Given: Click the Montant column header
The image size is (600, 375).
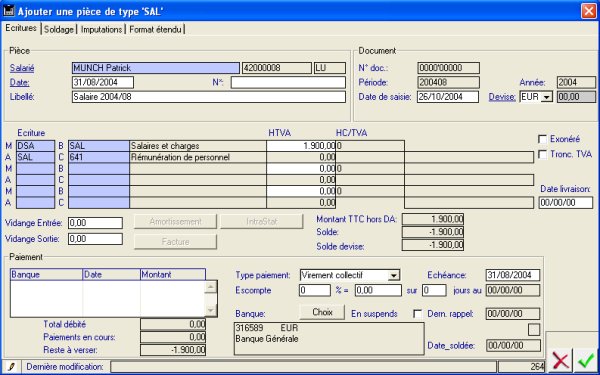Looking at the screenshot, I should coord(173,275).
